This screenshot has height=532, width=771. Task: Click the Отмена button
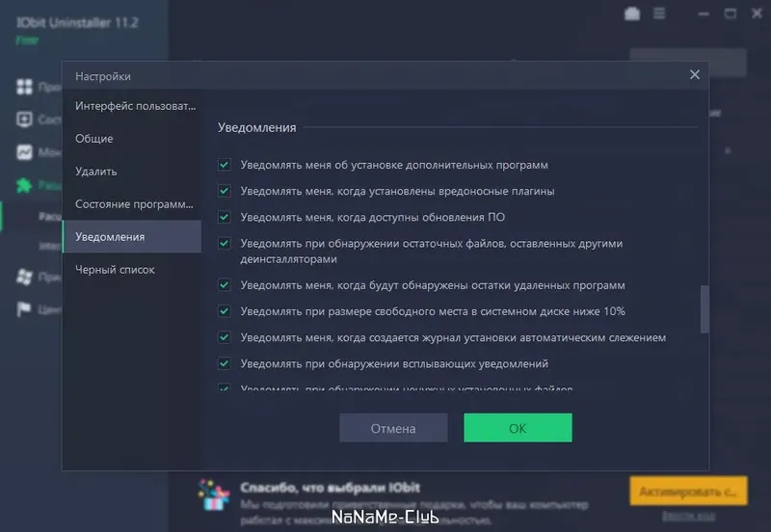click(393, 428)
